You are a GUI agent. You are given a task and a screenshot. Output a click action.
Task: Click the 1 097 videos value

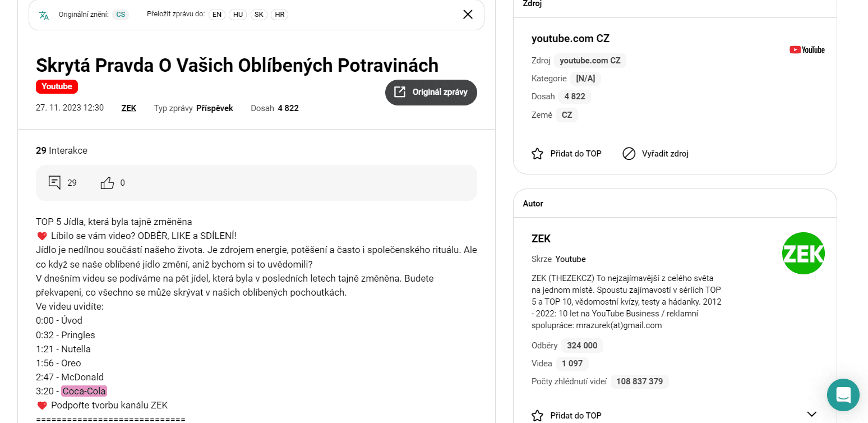point(572,364)
